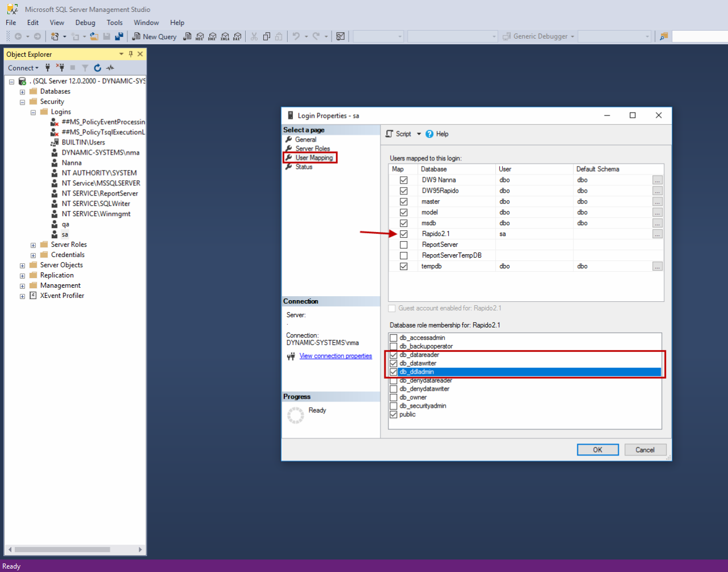
Task: Uncheck the db_datareader role membership
Action: pyautogui.click(x=394, y=355)
